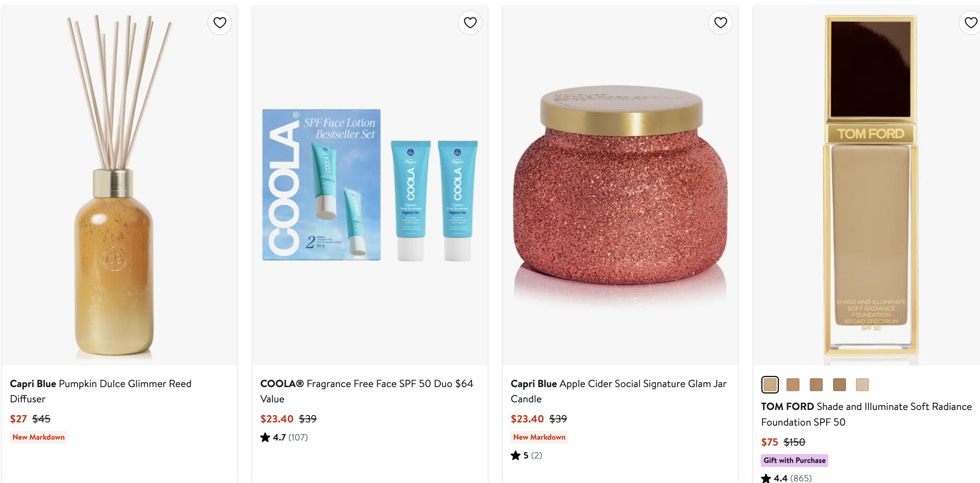Click heart icon on Apple Cider Glam Jar Candle

click(720, 23)
